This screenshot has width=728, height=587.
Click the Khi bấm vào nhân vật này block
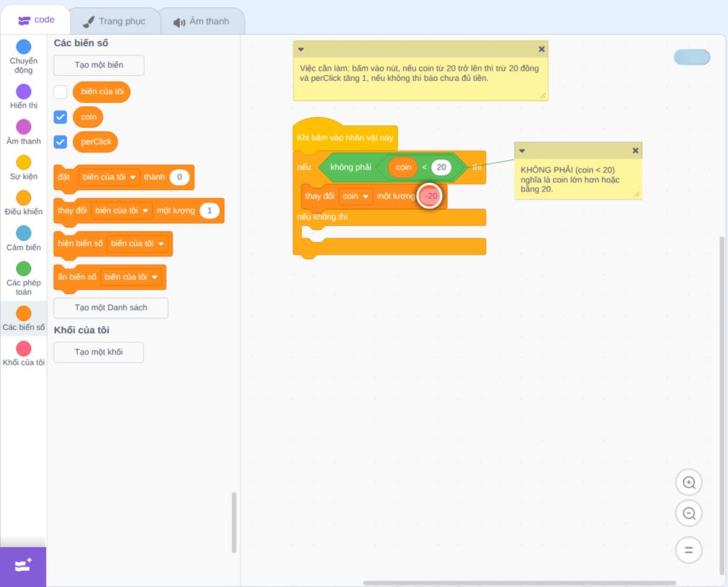345,137
